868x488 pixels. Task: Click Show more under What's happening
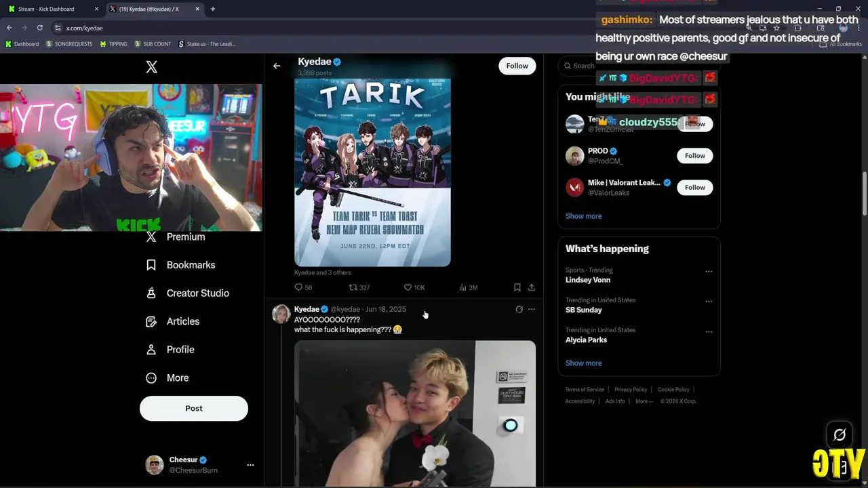click(x=583, y=363)
